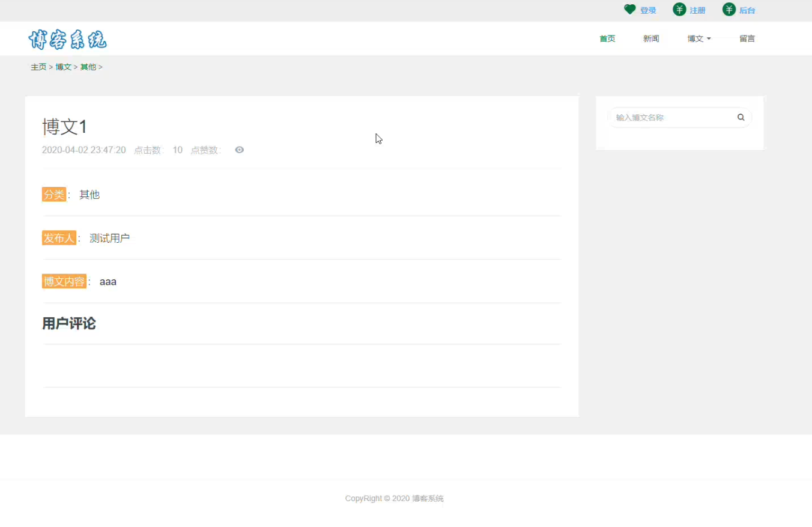This screenshot has height=527, width=812.
Task: Click the orange 发布人 label
Action: tap(59, 238)
